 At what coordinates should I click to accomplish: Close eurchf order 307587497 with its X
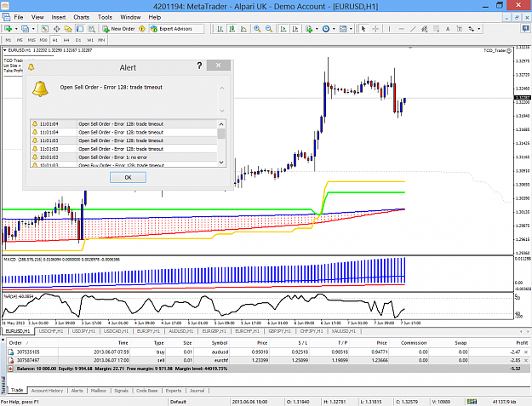pos(526,360)
